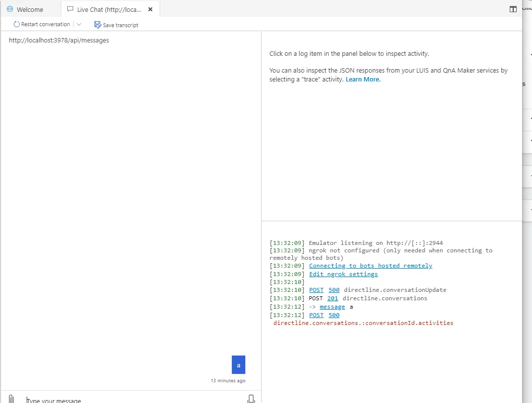The image size is (532, 403).
Task: Click the 'ngrok not configured' log line
Action: pos(381,254)
